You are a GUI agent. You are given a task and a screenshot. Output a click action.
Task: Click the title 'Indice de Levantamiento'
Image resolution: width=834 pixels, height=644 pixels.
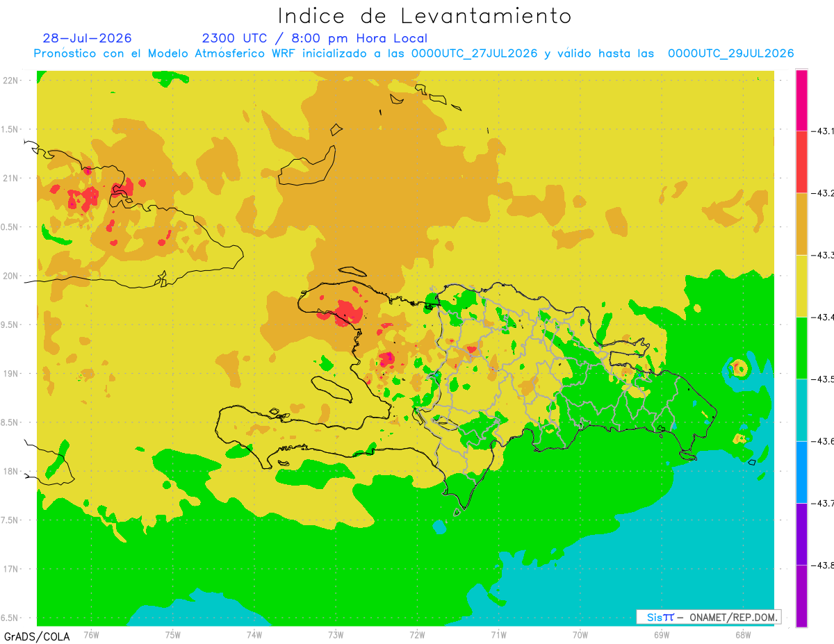(425, 15)
